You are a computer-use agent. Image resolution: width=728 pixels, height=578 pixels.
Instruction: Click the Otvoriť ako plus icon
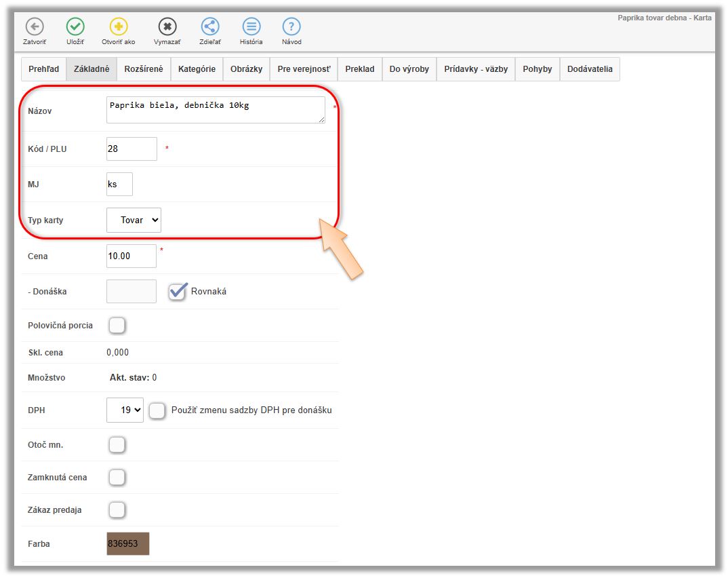[119, 27]
